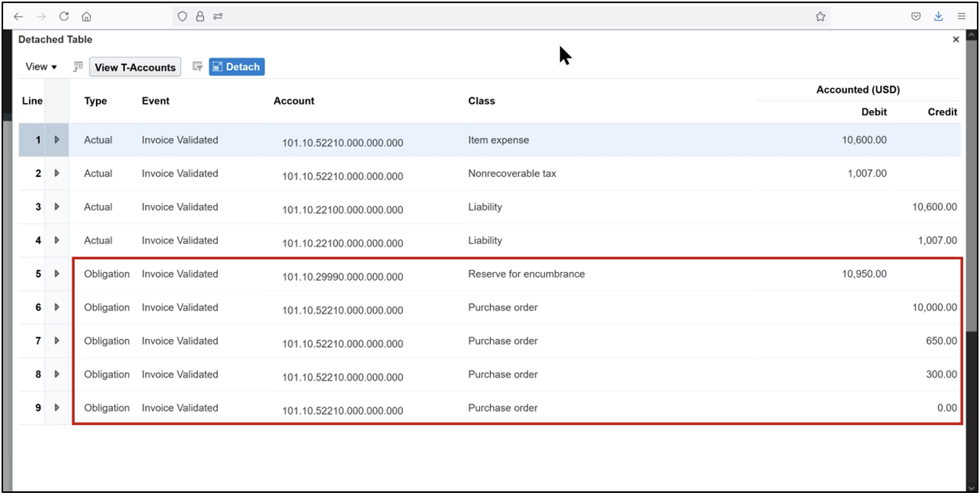The height and width of the screenshot is (496, 980).
Task: Save the page with the Pocket icon
Action: coord(915,16)
